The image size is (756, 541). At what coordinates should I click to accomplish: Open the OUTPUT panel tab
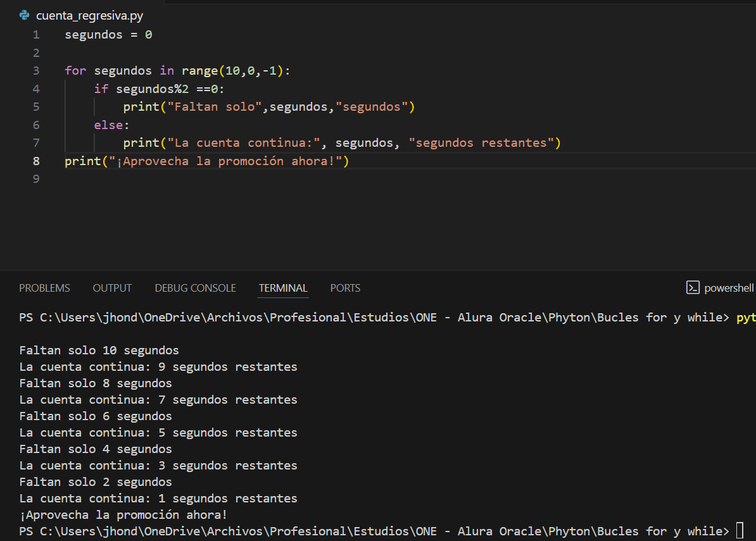[x=112, y=288]
